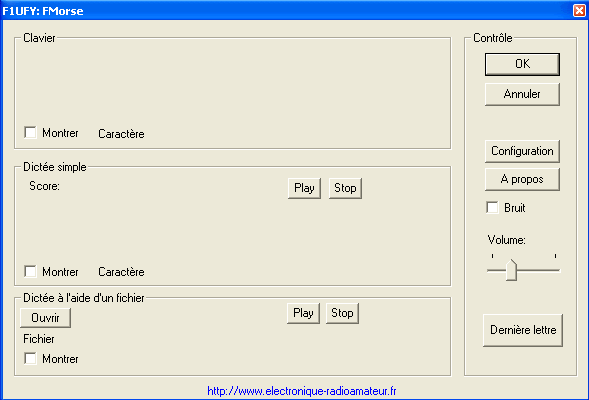Start Play in Dictée simple section
Screen dimensions: 589x400
[x=304, y=188]
